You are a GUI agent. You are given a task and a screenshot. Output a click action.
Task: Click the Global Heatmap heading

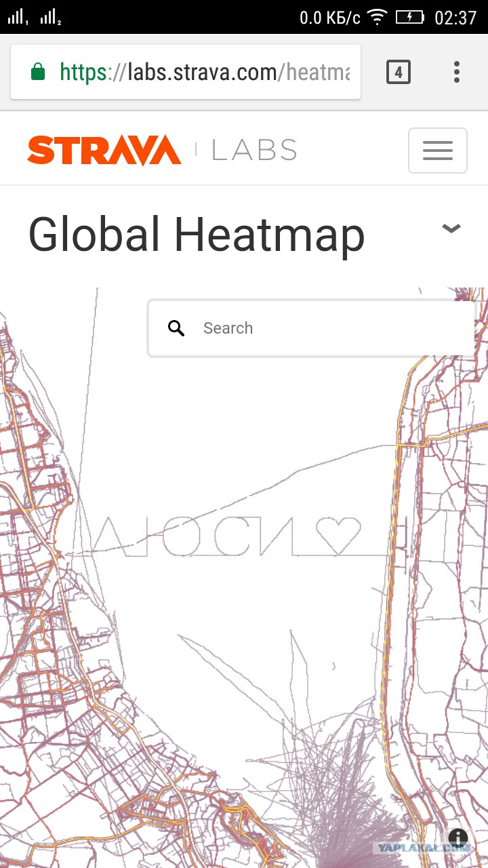tap(197, 235)
